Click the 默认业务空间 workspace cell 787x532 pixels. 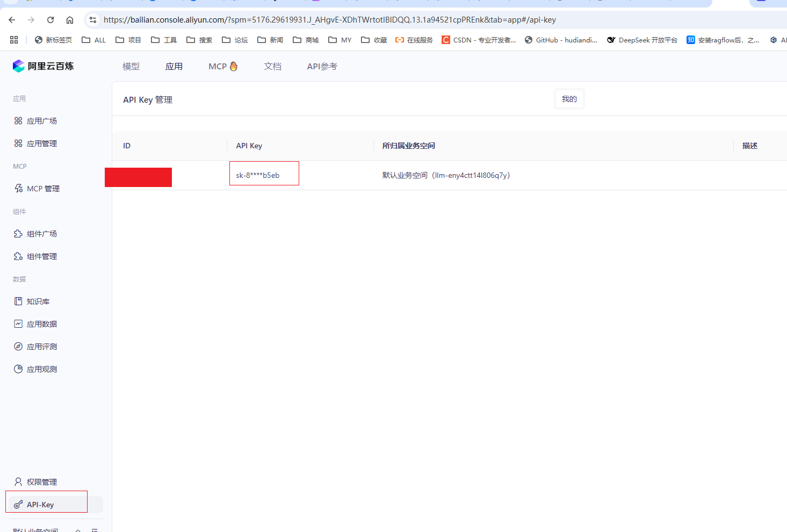click(446, 175)
